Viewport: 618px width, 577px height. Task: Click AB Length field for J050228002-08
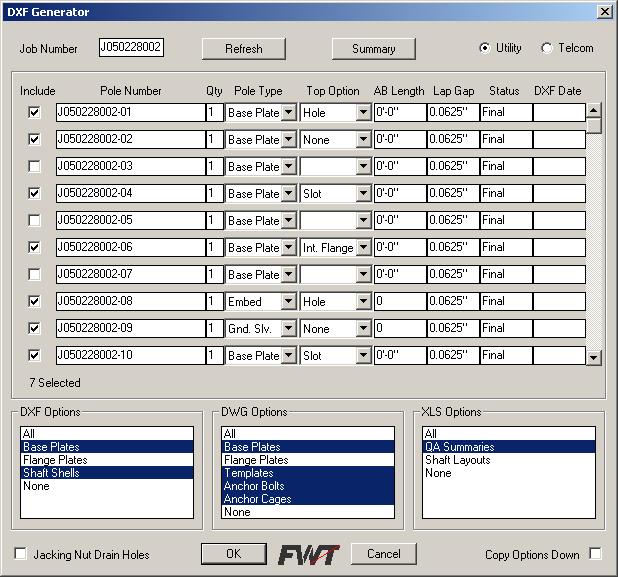click(x=400, y=301)
